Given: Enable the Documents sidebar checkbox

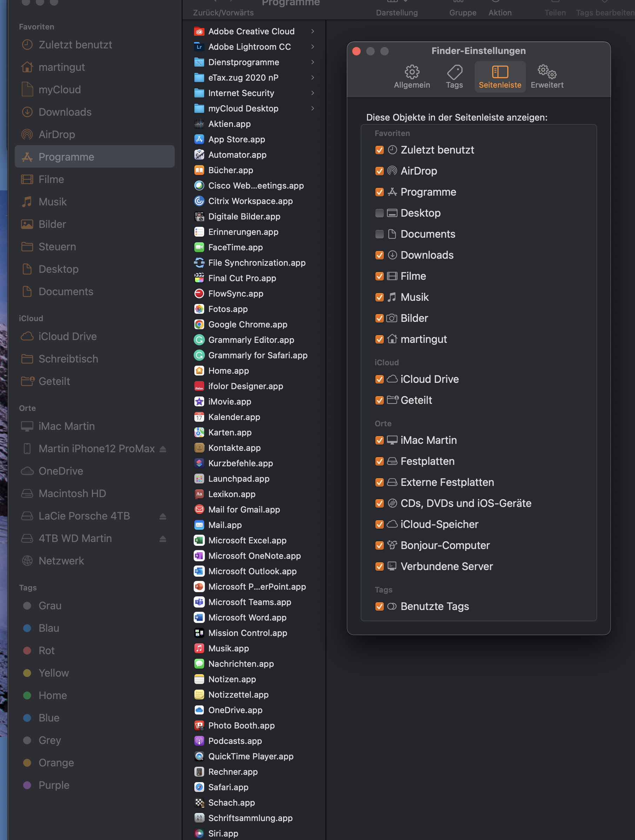Looking at the screenshot, I should (x=379, y=234).
